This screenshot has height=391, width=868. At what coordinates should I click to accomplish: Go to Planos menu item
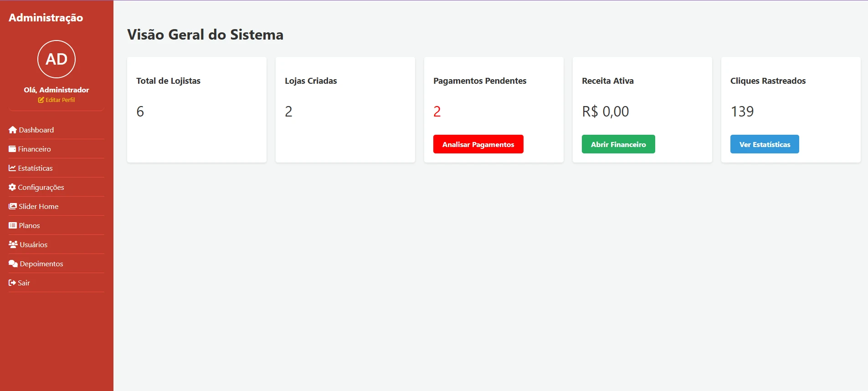(x=56, y=225)
